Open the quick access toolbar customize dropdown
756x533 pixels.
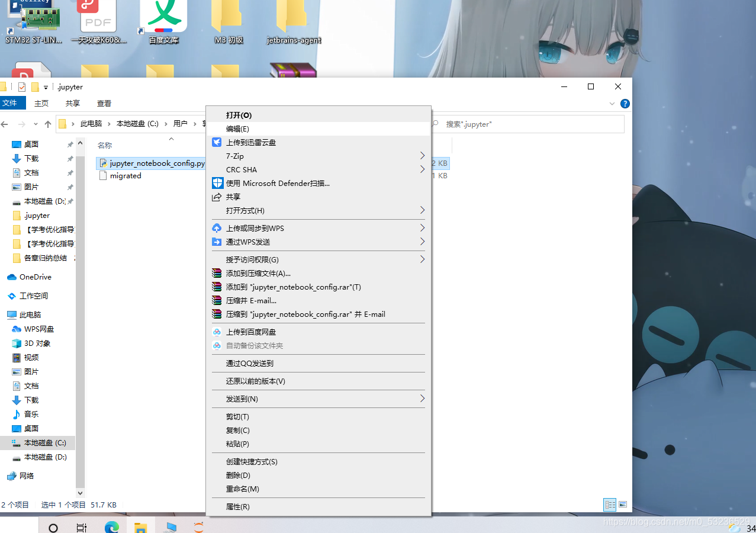point(46,88)
